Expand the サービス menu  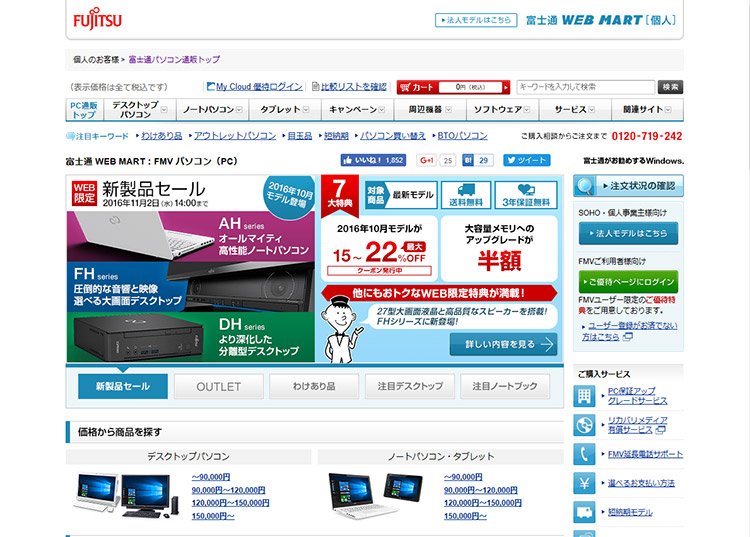click(575, 110)
